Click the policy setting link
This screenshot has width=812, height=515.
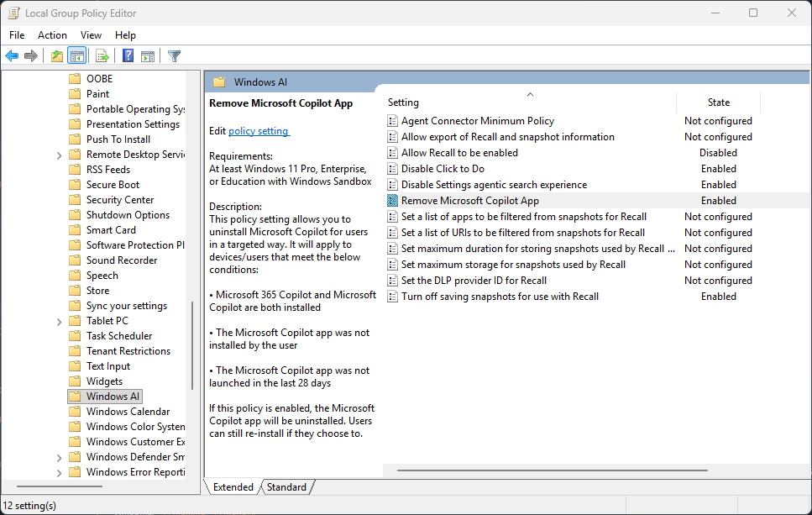click(259, 131)
